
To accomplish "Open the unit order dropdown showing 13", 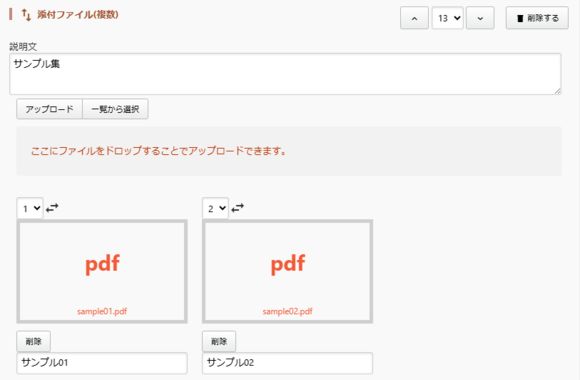I will coord(448,18).
